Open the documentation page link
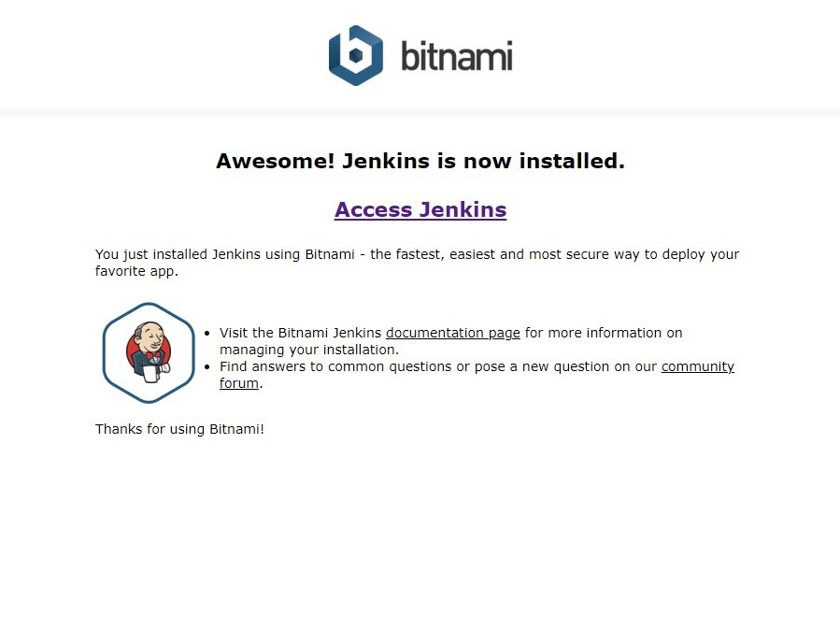This screenshot has width=840, height=630. 452,333
